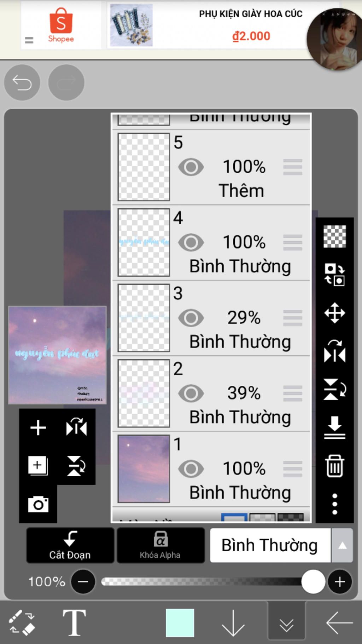Open the three-dot more options menu
Viewport: 362px width, 644px height.
point(334,504)
